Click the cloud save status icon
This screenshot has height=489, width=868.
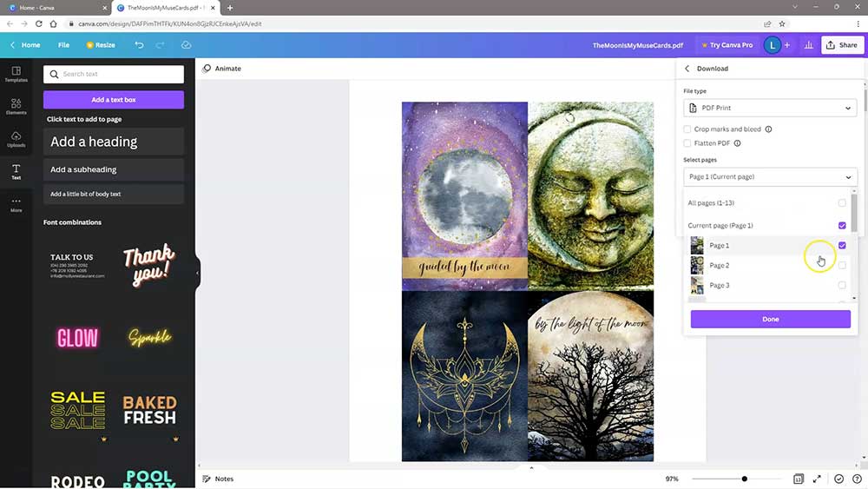tap(186, 45)
